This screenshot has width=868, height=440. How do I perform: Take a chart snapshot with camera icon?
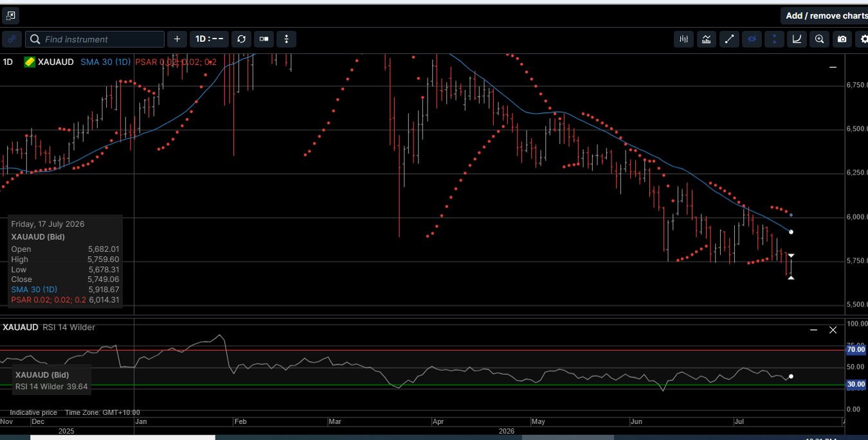coord(842,39)
